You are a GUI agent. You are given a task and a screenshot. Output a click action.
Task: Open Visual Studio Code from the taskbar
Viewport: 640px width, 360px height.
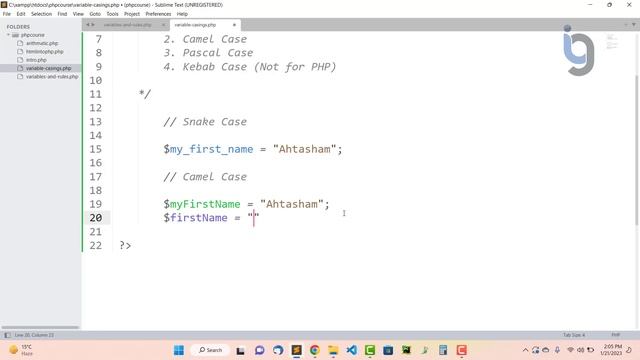pos(351,350)
